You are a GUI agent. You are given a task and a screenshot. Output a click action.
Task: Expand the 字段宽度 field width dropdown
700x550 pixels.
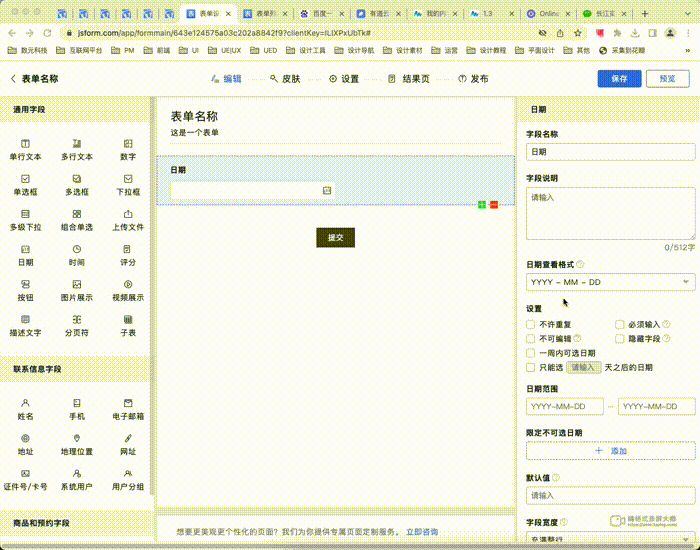(610, 540)
